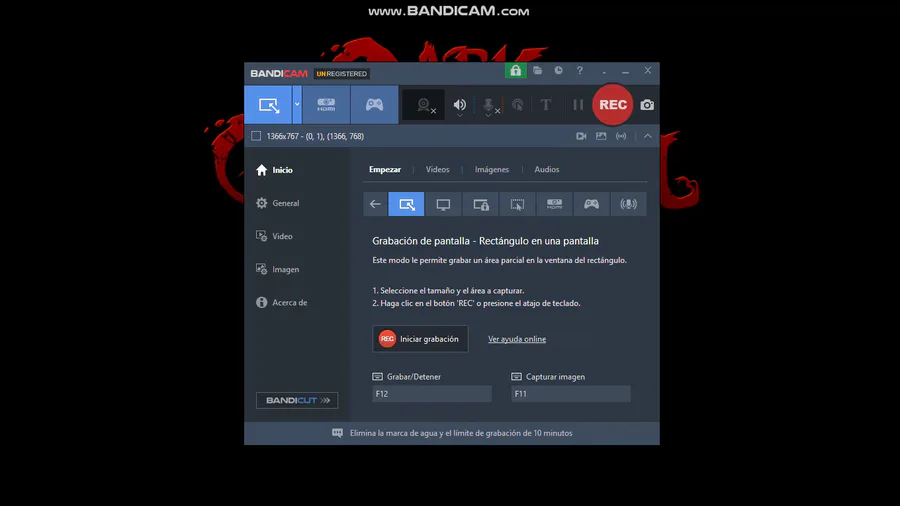Open the Acerca de section

coord(282,302)
